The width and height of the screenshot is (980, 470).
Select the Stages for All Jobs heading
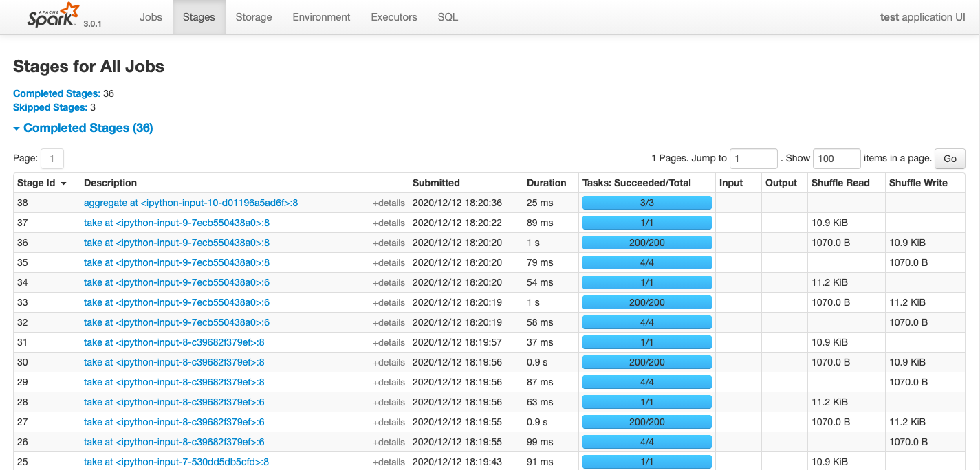coord(89,67)
